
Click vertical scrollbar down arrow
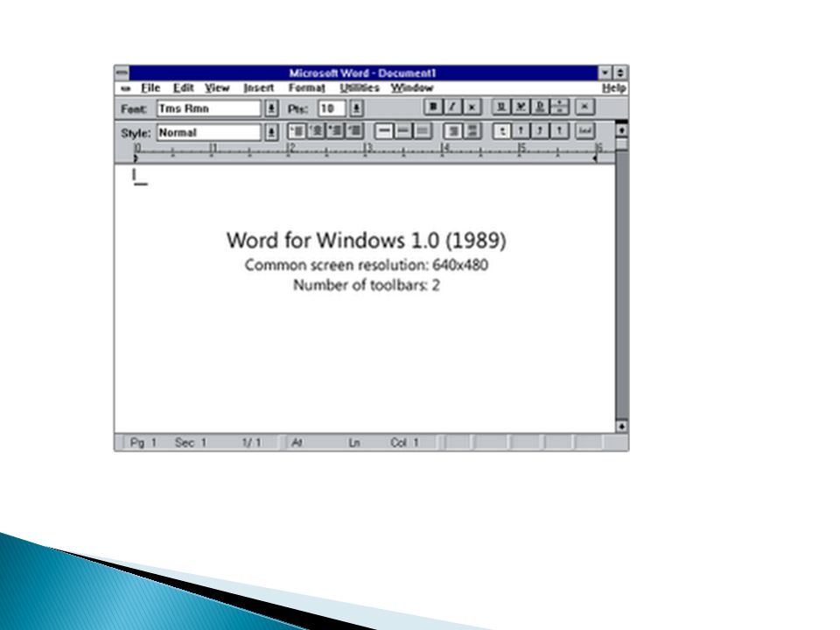coord(621,426)
